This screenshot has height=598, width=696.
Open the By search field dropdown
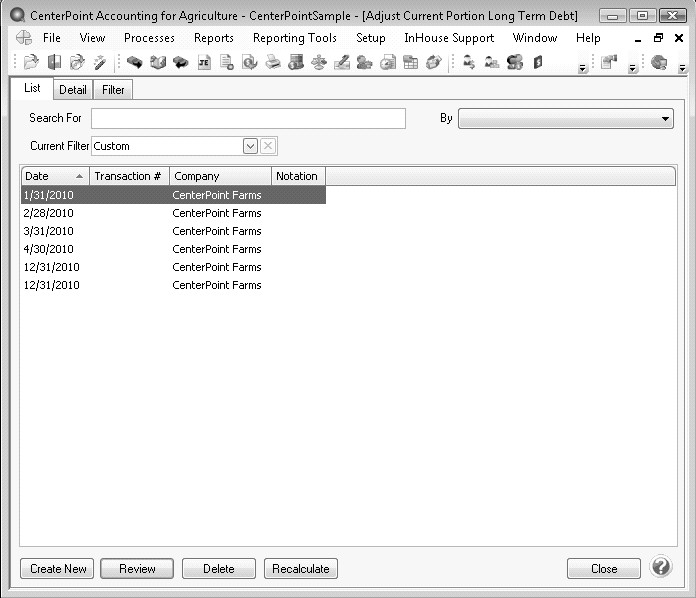point(666,119)
